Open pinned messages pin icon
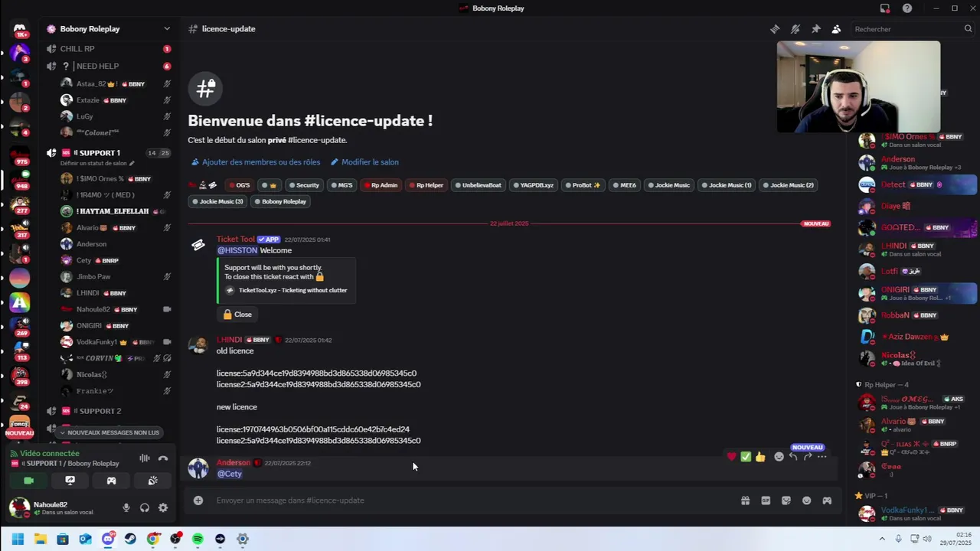The image size is (980, 551). point(816,29)
